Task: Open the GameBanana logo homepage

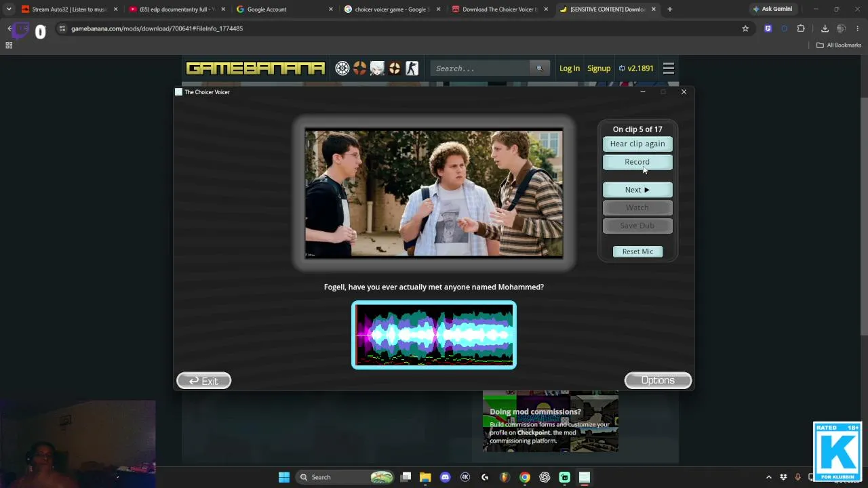Action: tap(256, 68)
